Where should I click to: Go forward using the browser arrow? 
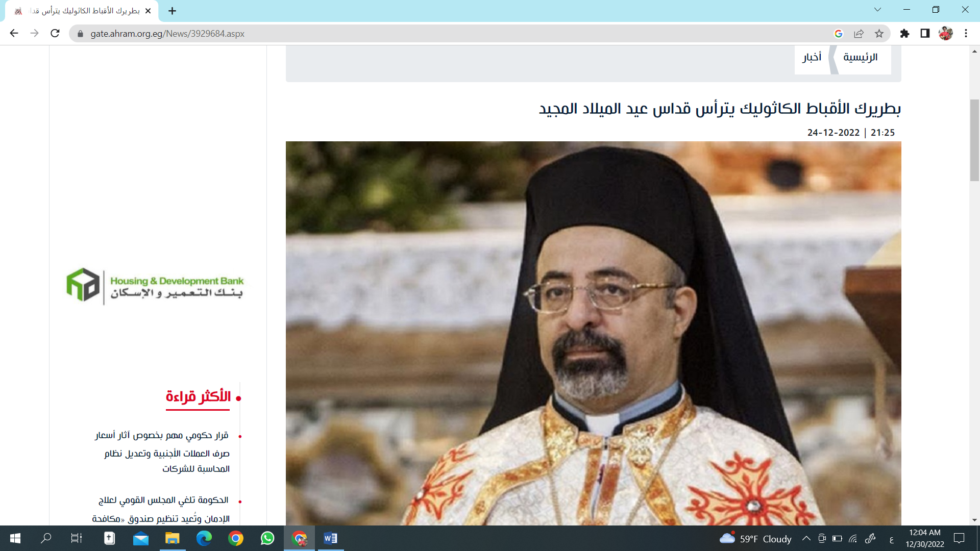[34, 33]
